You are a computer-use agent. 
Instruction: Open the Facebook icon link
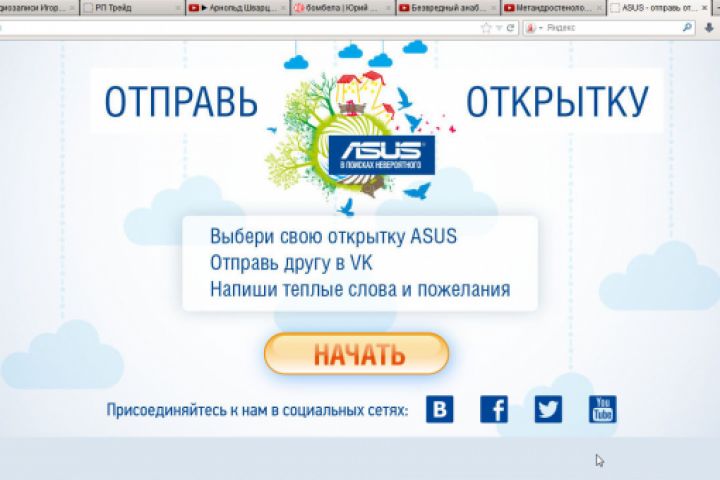coord(494,409)
